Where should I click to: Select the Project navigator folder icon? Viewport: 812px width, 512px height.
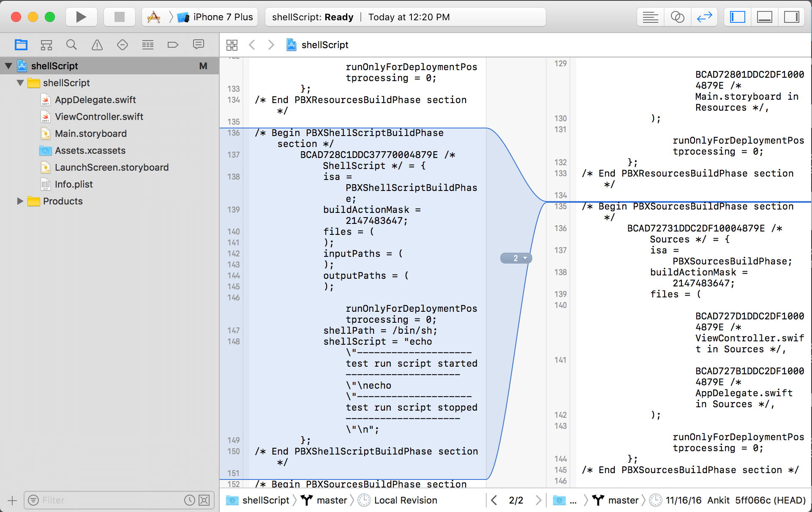(21, 44)
